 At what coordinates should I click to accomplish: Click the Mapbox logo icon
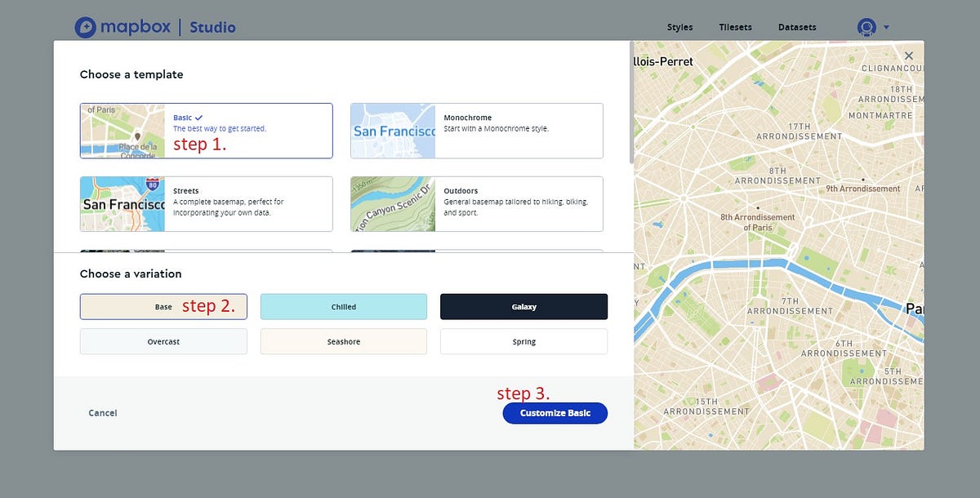84,27
